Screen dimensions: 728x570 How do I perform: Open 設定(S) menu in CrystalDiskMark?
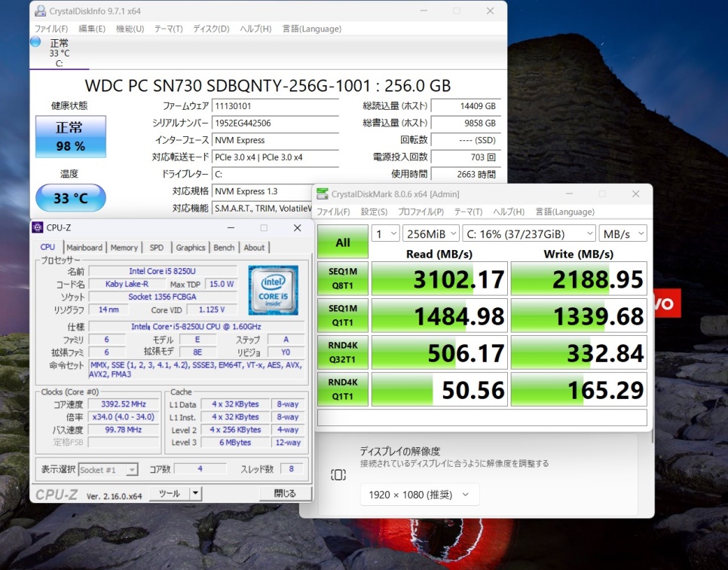pos(375,212)
